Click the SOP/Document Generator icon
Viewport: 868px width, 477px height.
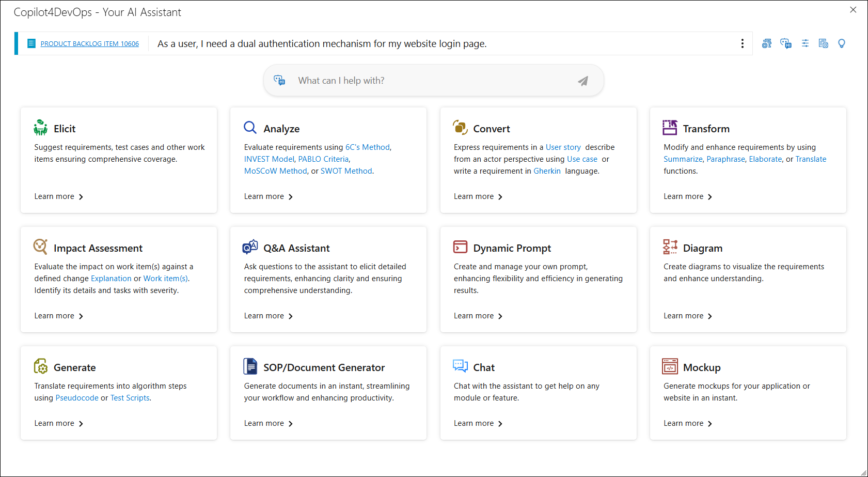click(250, 366)
